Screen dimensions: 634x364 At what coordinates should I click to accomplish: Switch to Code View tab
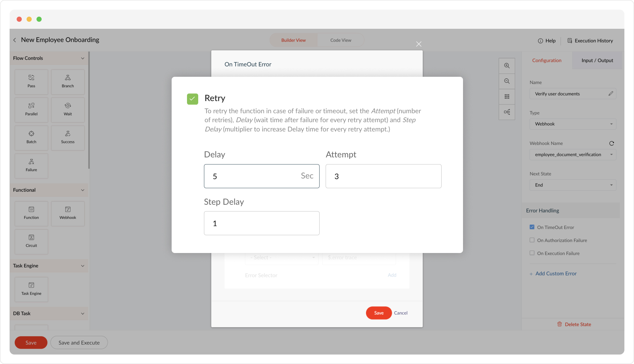coord(340,40)
